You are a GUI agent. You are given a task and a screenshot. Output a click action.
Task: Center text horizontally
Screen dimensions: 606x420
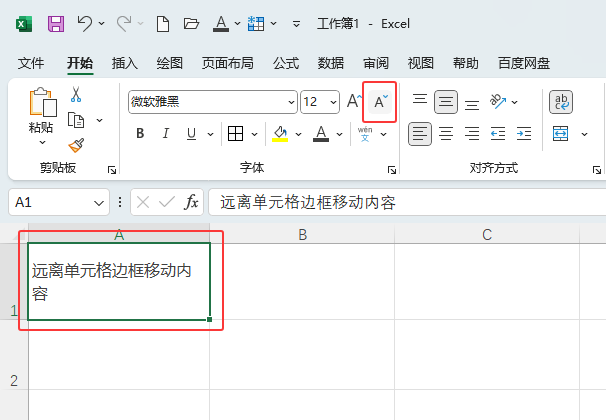pyautogui.click(x=446, y=134)
